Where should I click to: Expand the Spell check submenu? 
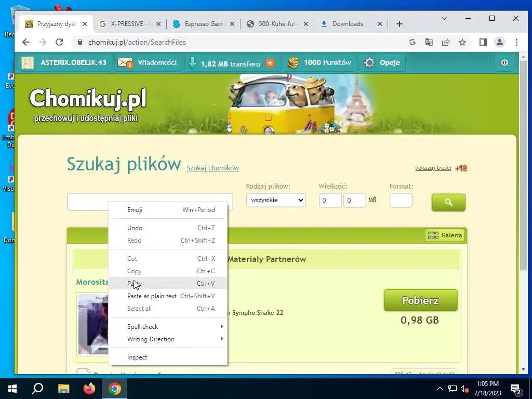(168, 327)
